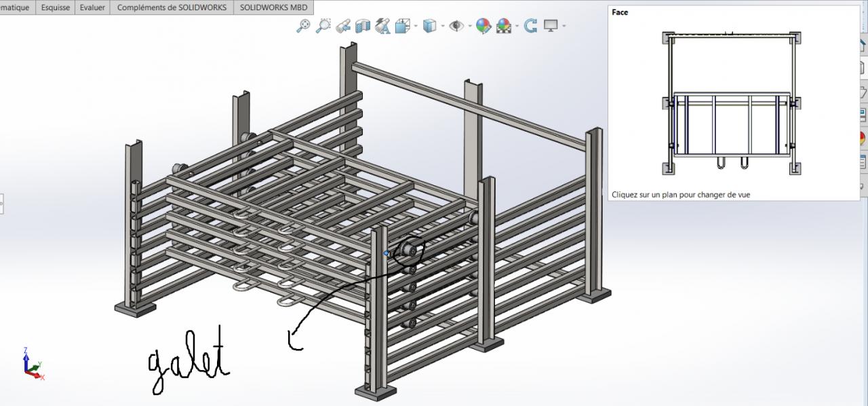
Task: Click the Face view preview thumbnail
Action: pyautogui.click(x=732, y=102)
